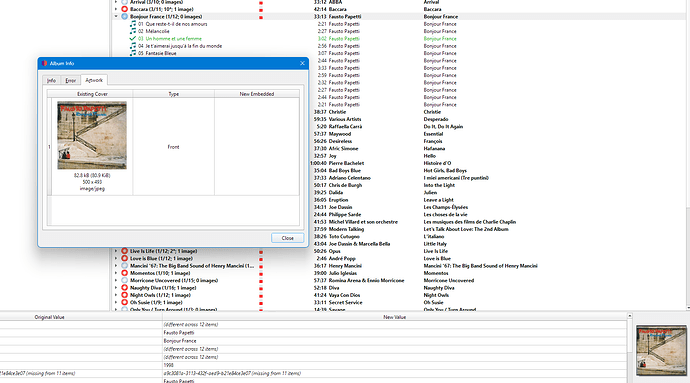Click the Original Value column header
Screen dimensions: 690x383
pos(49,317)
